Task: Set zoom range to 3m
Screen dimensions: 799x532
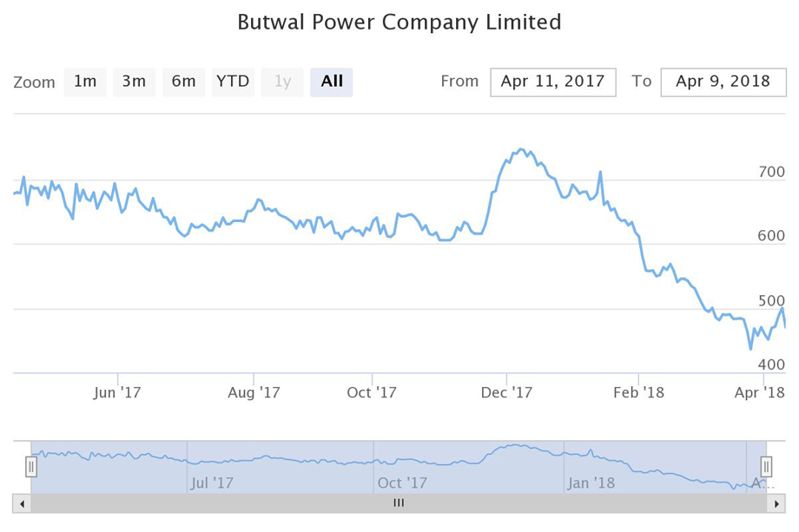Action: (x=134, y=82)
